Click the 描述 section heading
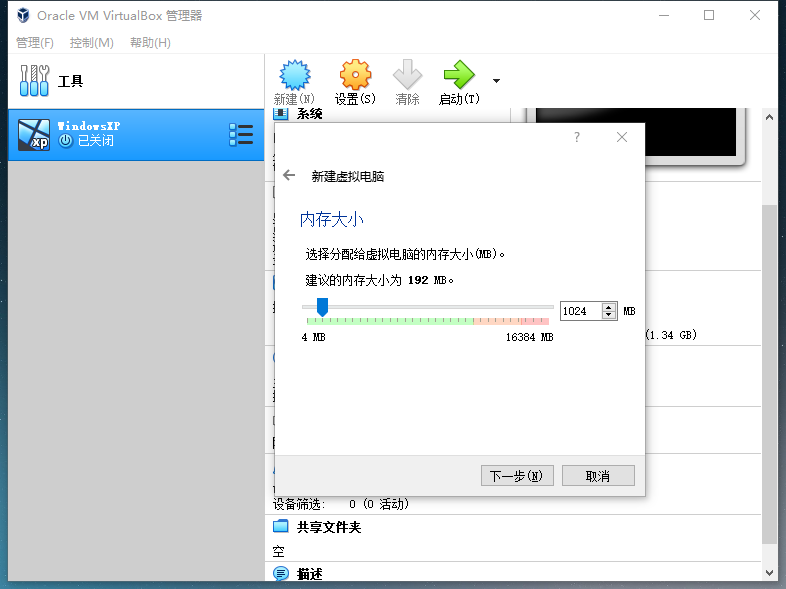786x589 pixels. 309,574
